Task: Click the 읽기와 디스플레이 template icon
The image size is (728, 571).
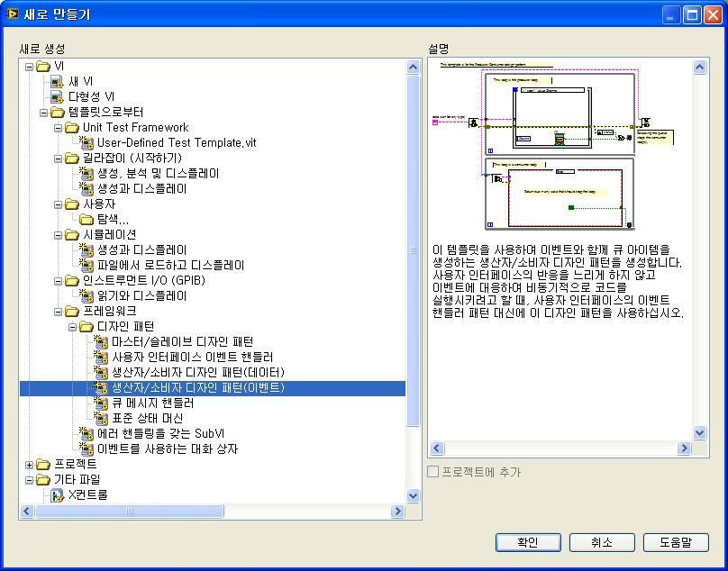Action: 86,296
